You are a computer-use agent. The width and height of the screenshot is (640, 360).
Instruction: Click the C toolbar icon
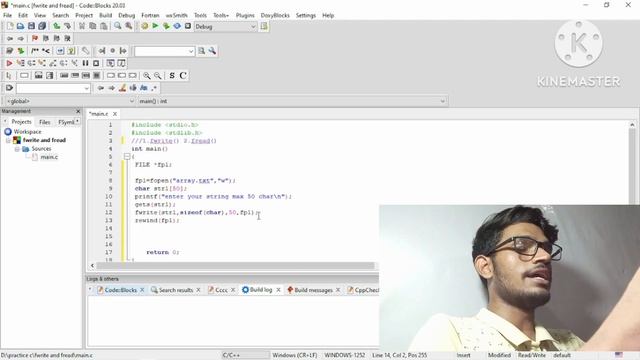pyautogui.click(x=183, y=76)
